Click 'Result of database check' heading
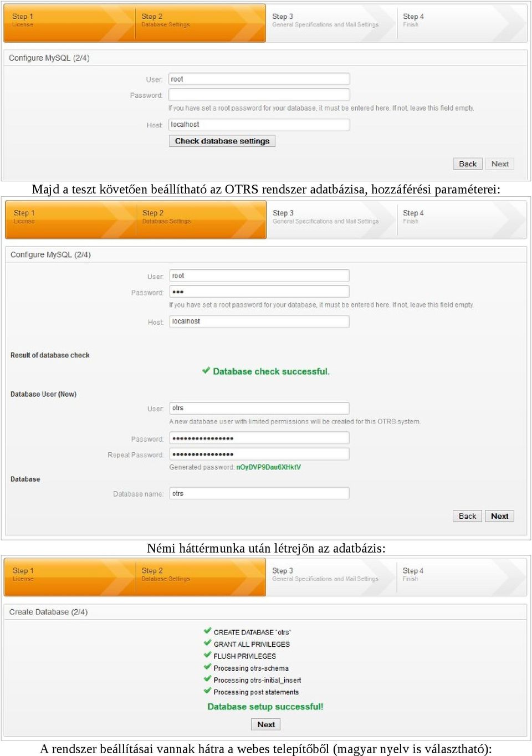Image resolution: width=532 pixels, height=756 pixels. pyautogui.click(x=50, y=355)
